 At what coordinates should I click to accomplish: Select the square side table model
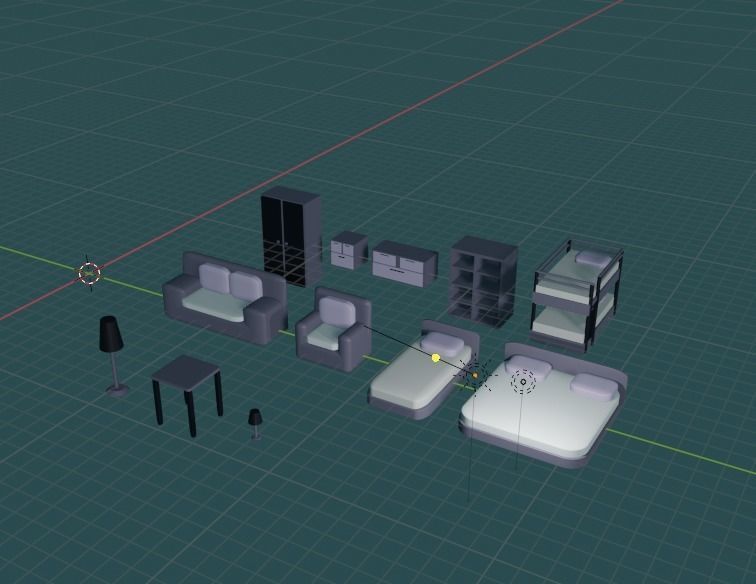188,394
